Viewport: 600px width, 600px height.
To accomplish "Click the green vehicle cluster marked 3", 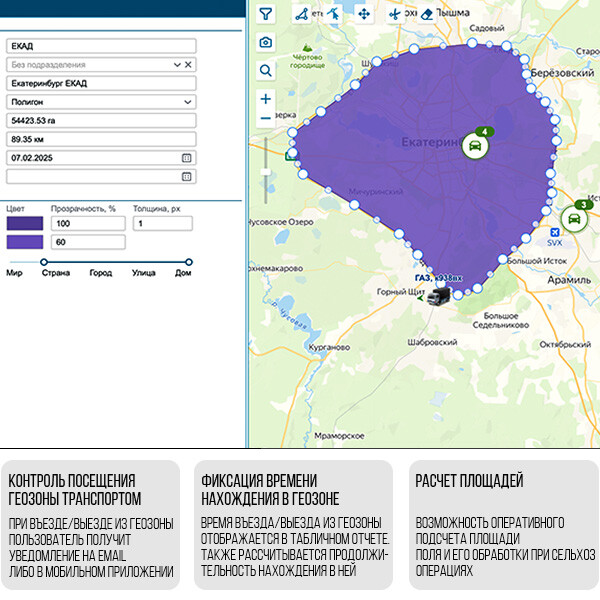I will (x=578, y=217).
